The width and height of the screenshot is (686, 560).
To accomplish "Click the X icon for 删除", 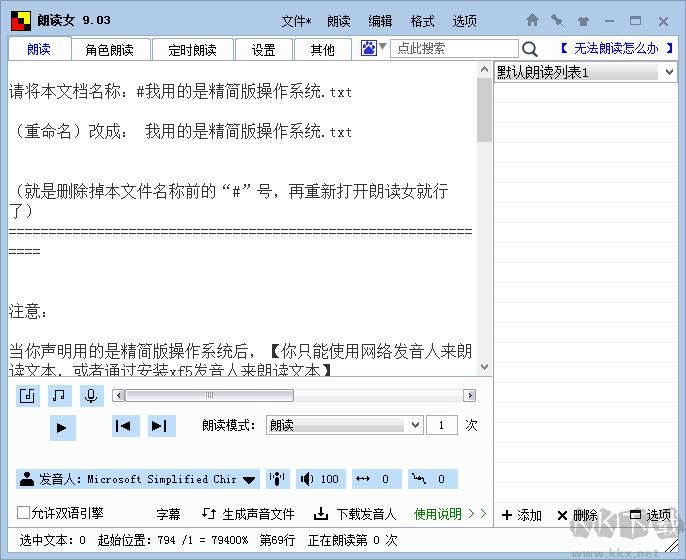I will [562, 515].
